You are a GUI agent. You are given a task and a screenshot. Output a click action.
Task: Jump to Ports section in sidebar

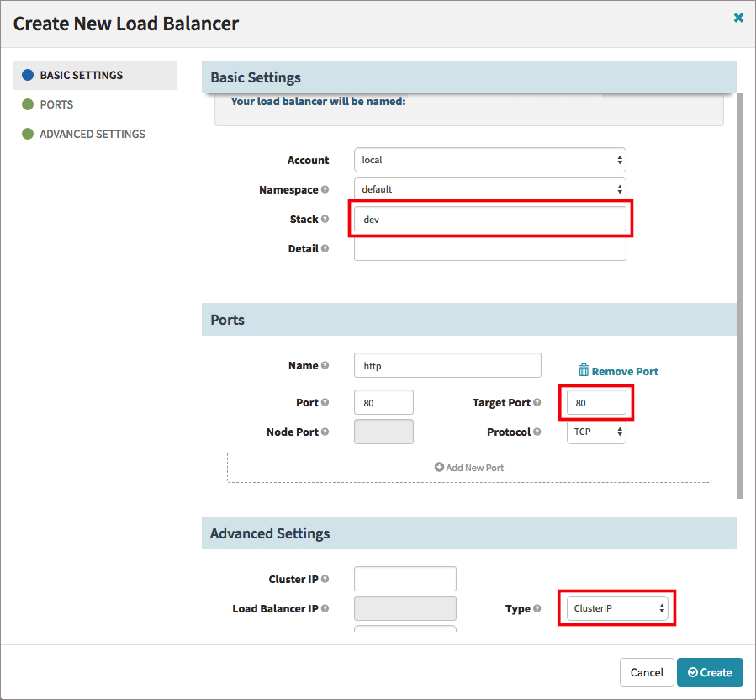tap(56, 104)
